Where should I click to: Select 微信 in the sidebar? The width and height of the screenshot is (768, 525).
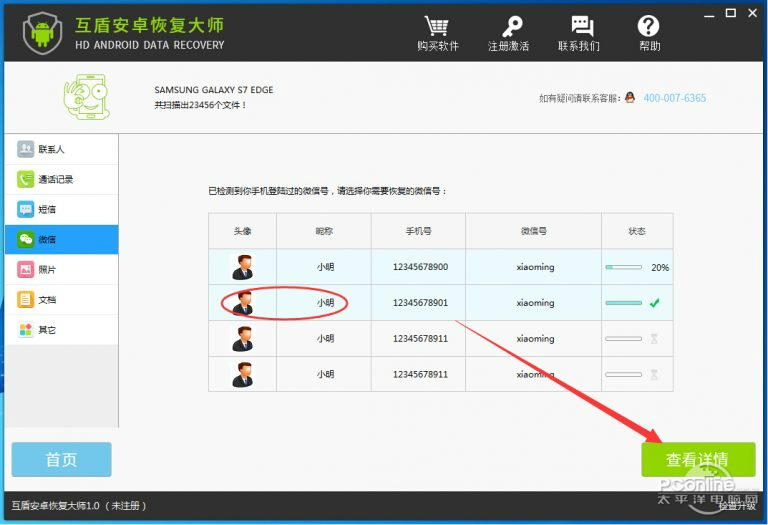coord(61,239)
